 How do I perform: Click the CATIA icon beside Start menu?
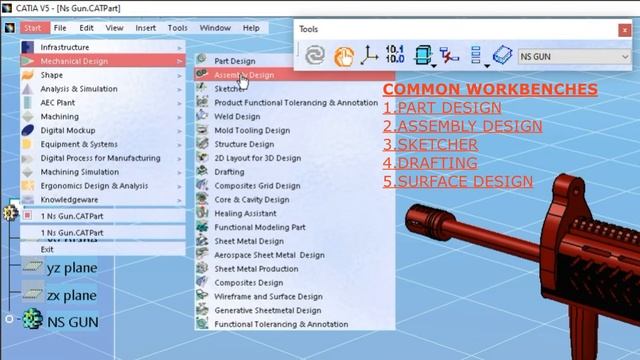coord(10,28)
